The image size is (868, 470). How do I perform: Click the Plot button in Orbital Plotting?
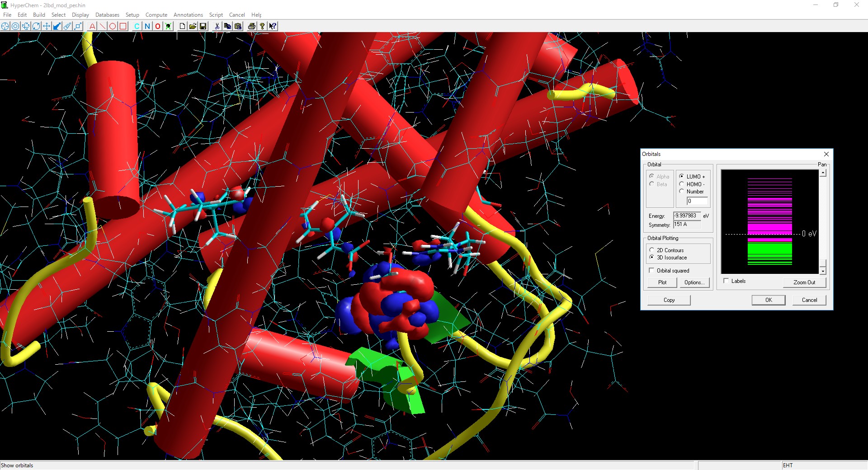tap(661, 282)
